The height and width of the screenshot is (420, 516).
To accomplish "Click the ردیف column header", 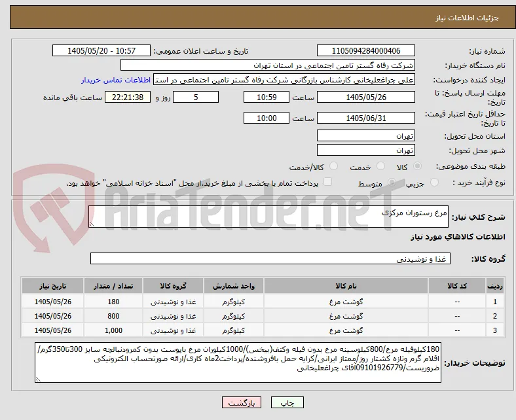I will pyautogui.click(x=494, y=286).
